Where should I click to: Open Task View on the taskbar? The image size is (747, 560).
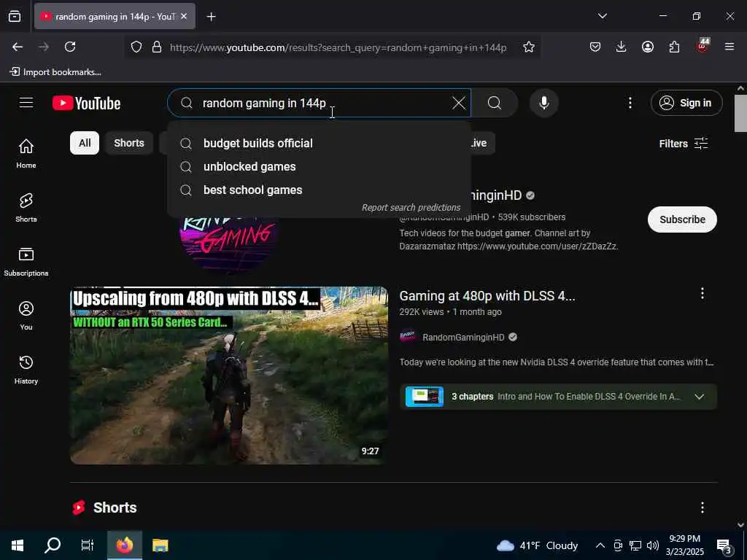[88, 545]
